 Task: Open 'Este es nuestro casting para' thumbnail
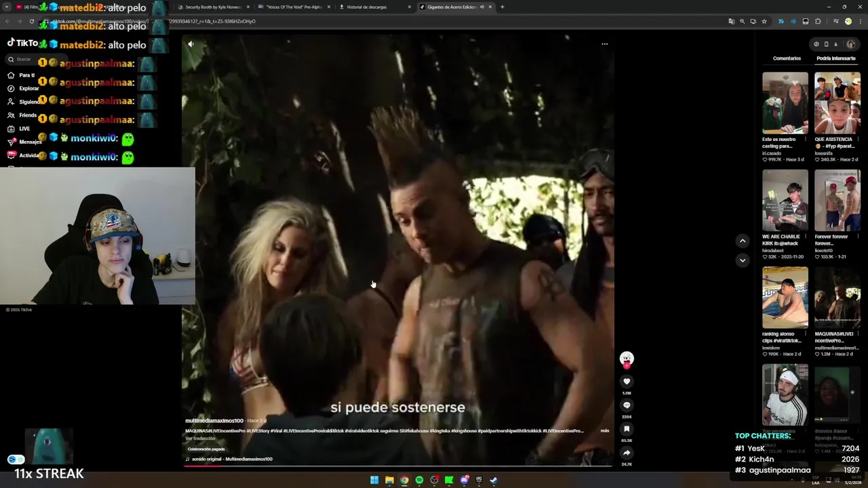tap(785, 103)
